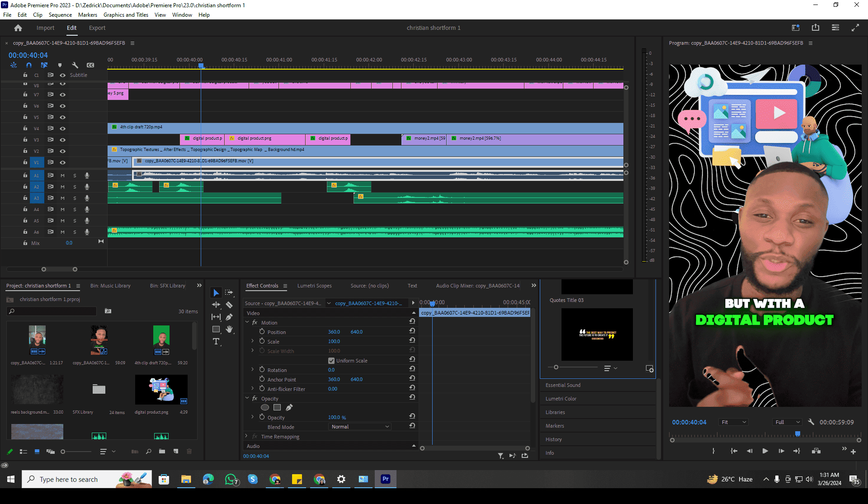Click the Quick Export share icon
868x504 pixels.
click(x=815, y=28)
